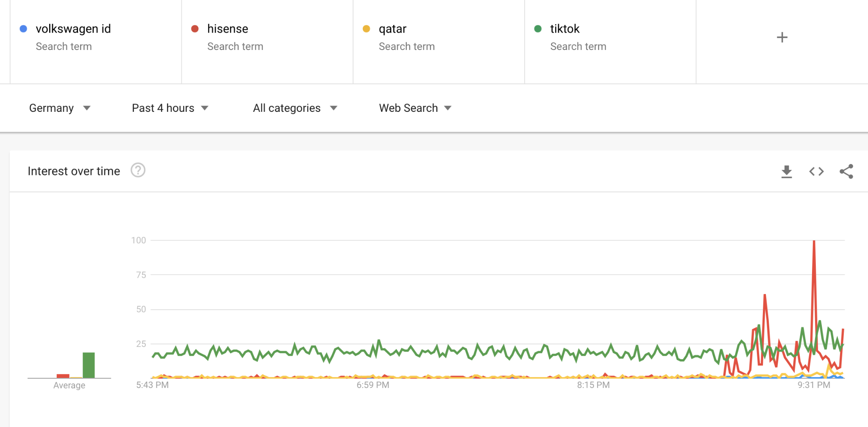The height and width of the screenshot is (427, 868).
Task: Click the 6:59 PM axis label
Action: 373,385
